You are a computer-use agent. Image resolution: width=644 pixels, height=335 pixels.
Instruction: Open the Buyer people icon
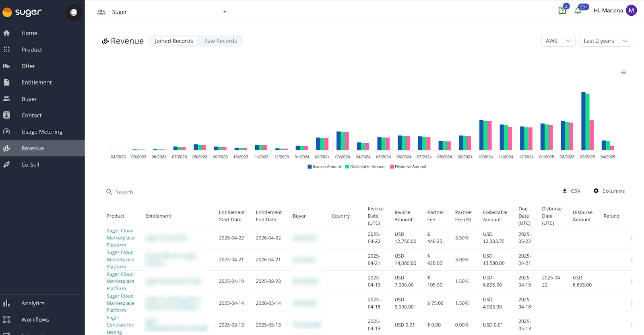pyautogui.click(x=6, y=99)
